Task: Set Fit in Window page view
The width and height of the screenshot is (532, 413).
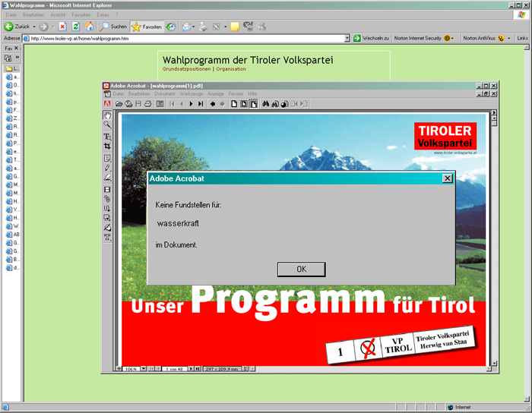Action: point(244,104)
